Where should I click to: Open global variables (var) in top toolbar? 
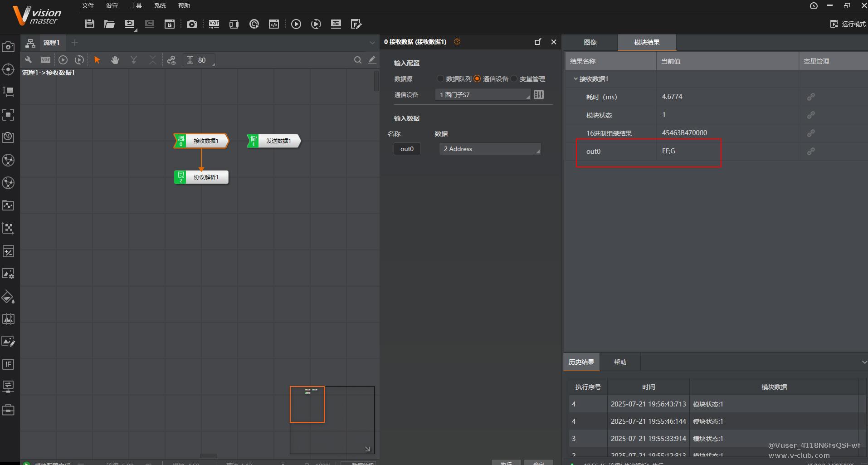pyautogui.click(x=214, y=24)
